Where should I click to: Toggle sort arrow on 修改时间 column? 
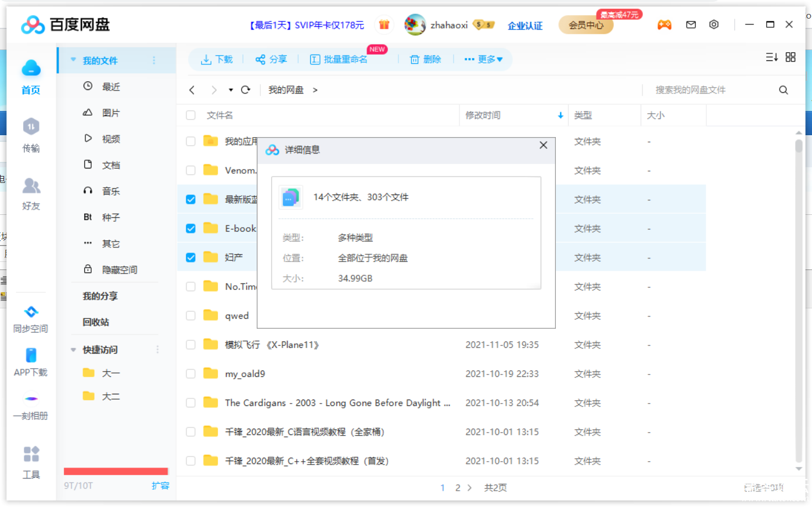click(561, 115)
